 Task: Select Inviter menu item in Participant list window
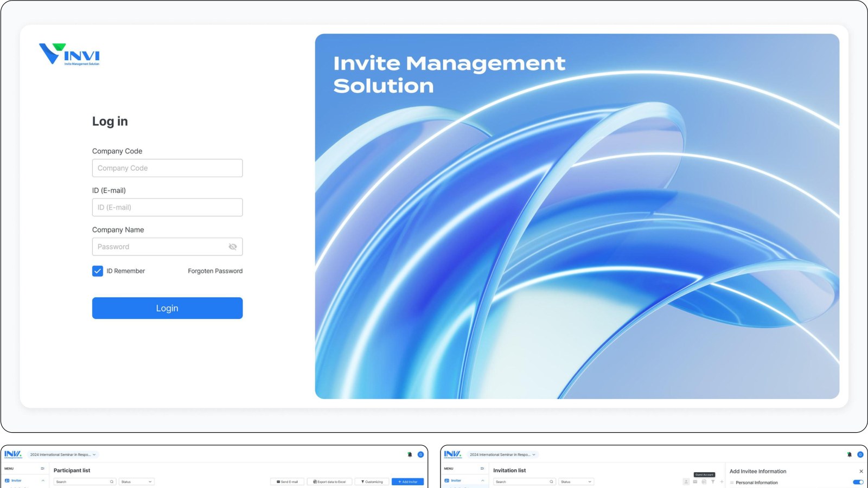coord(16,480)
